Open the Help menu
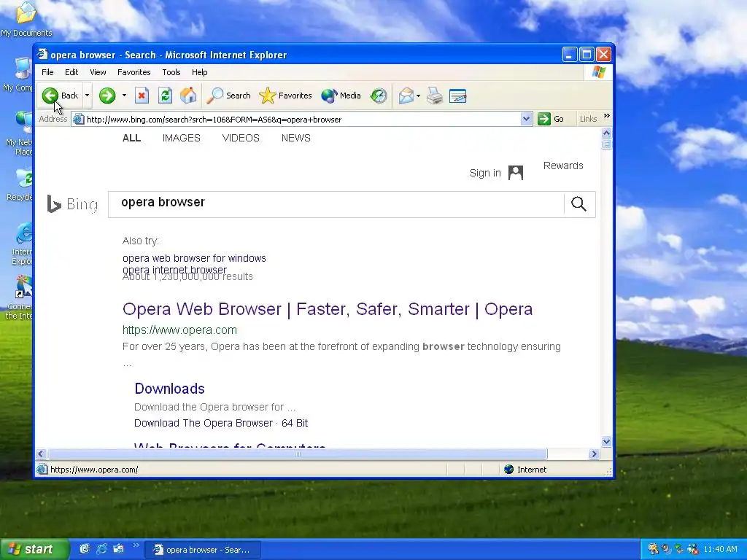747x560 pixels. click(200, 72)
